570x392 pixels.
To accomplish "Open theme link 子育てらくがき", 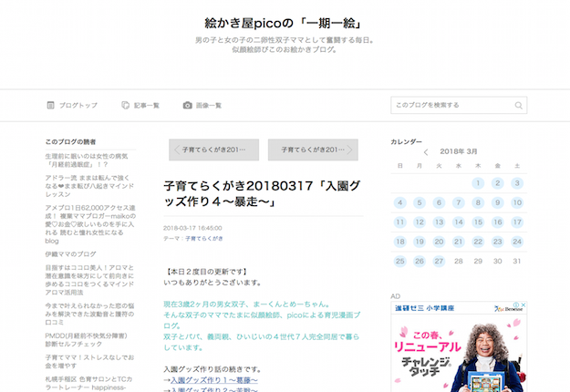I will pos(204,238).
